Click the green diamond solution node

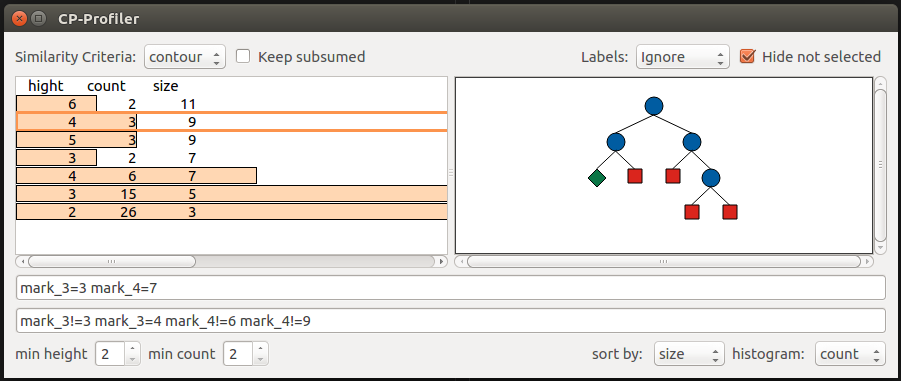[x=597, y=178]
